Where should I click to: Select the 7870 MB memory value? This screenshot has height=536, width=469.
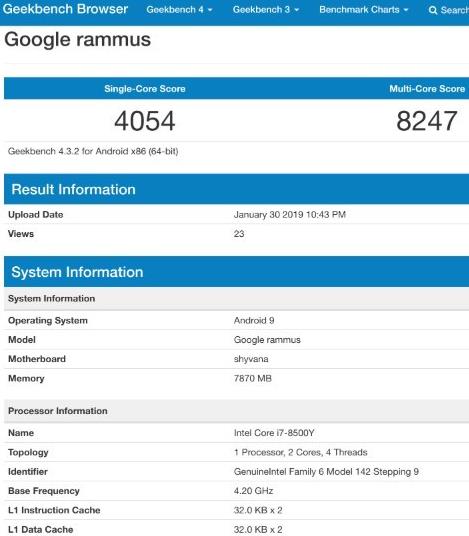[253, 378]
